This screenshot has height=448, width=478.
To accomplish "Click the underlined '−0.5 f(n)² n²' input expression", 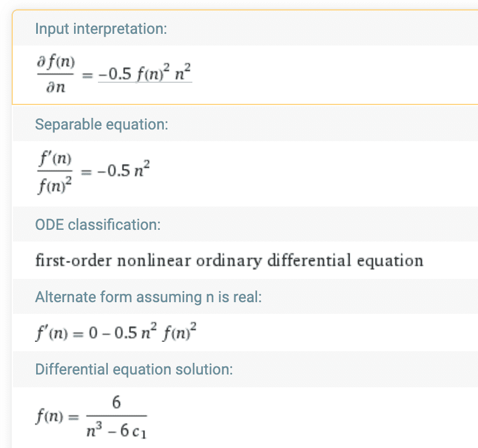I will [x=145, y=75].
